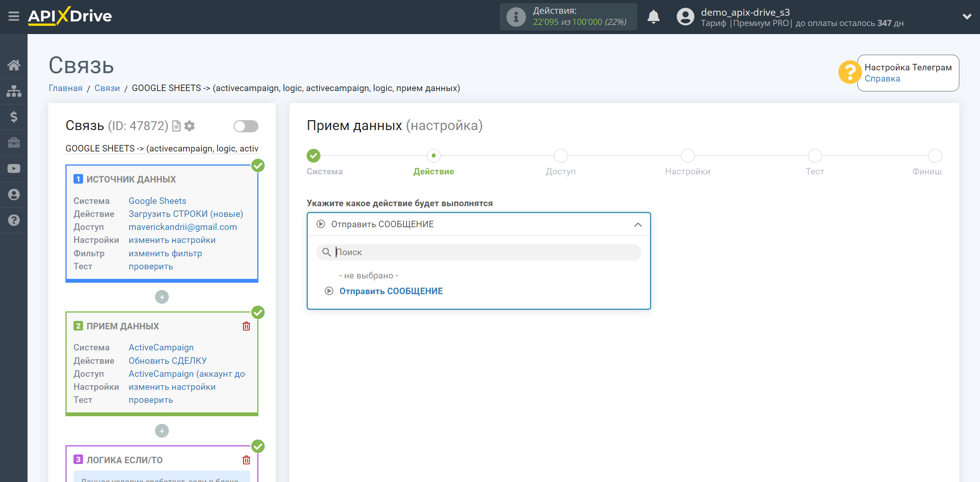Open the briefcase sidebar icon
Image resolution: width=980 pixels, height=482 pixels.
[x=14, y=143]
